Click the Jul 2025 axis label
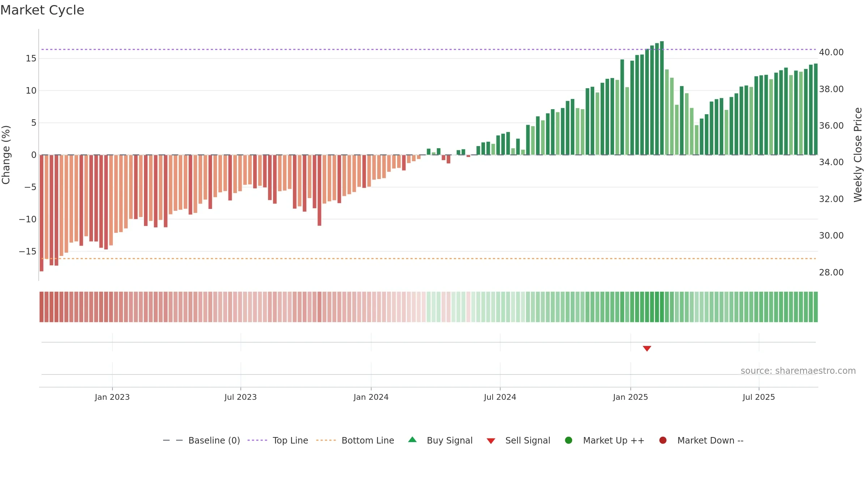 [x=759, y=397]
